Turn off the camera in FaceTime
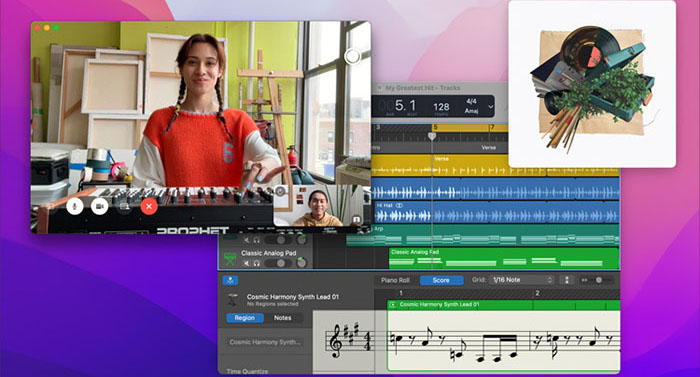This screenshot has width=700, height=377. coord(100,206)
